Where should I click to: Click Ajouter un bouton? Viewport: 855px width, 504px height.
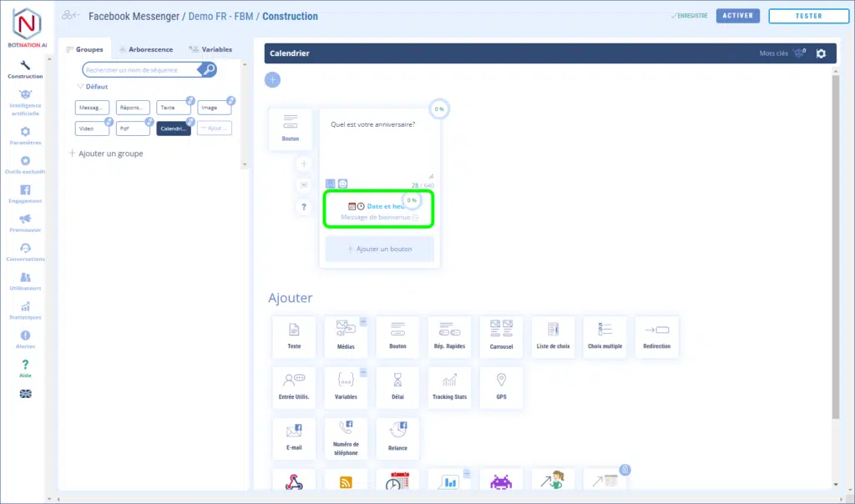[x=380, y=249]
